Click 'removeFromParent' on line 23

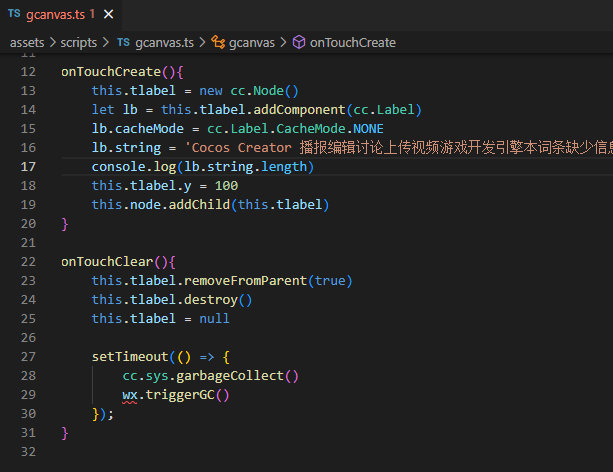(x=246, y=281)
